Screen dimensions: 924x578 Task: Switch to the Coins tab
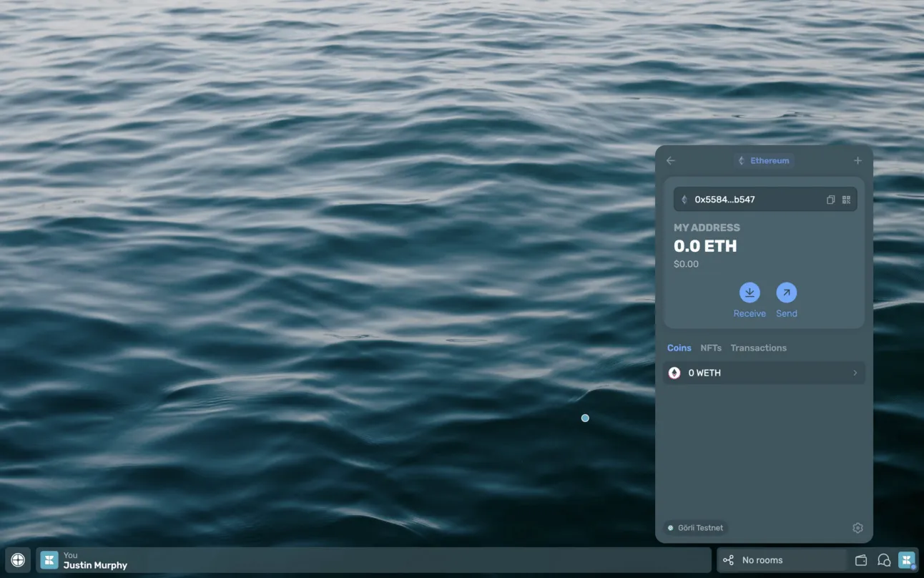679,348
